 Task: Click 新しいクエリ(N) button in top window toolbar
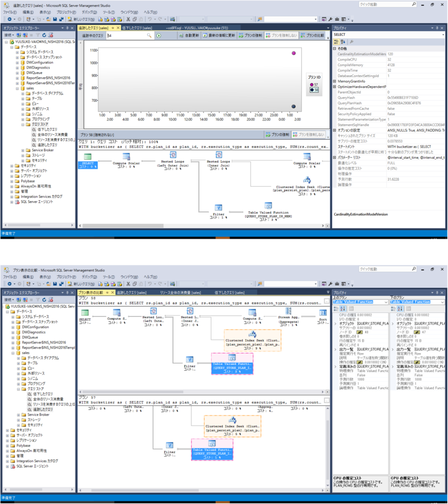point(81,19)
